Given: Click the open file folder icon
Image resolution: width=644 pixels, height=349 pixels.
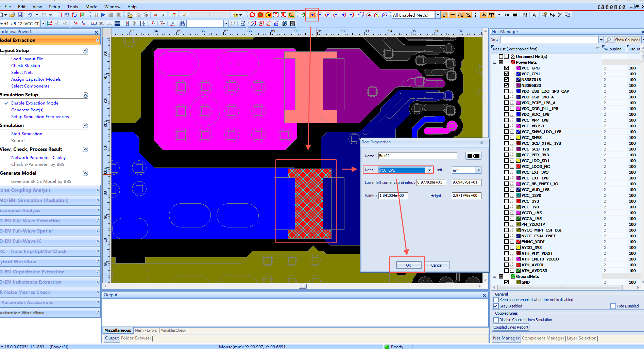Looking at the screenshot, I should pyautogui.click(x=12, y=15).
